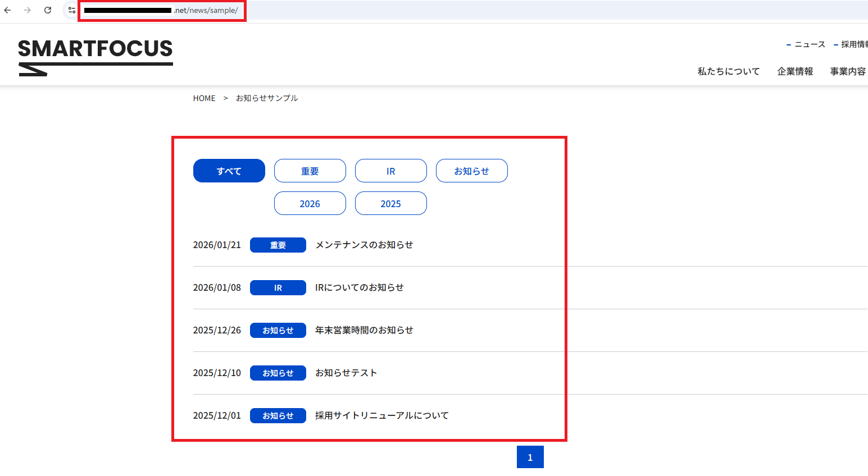Image resolution: width=868 pixels, height=476 pixels.
Task: Open the メンテナンスのお知らせ article
Action: (365, 245)
